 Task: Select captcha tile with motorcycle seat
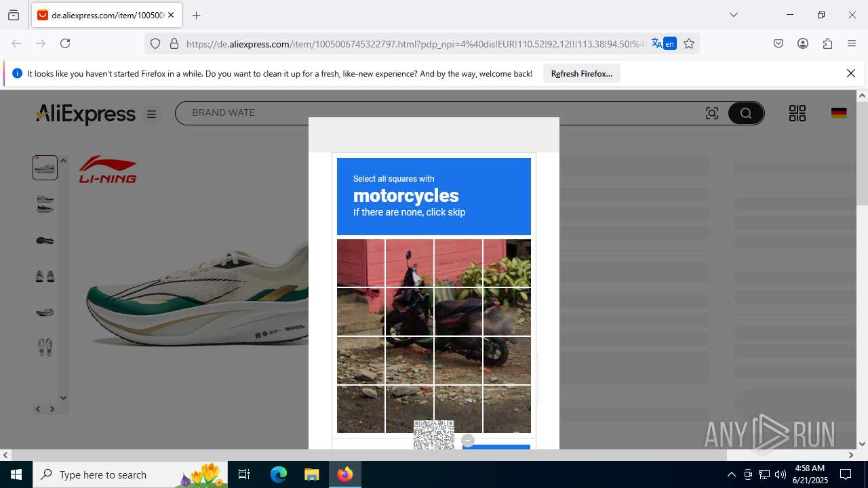pos(458,312)
